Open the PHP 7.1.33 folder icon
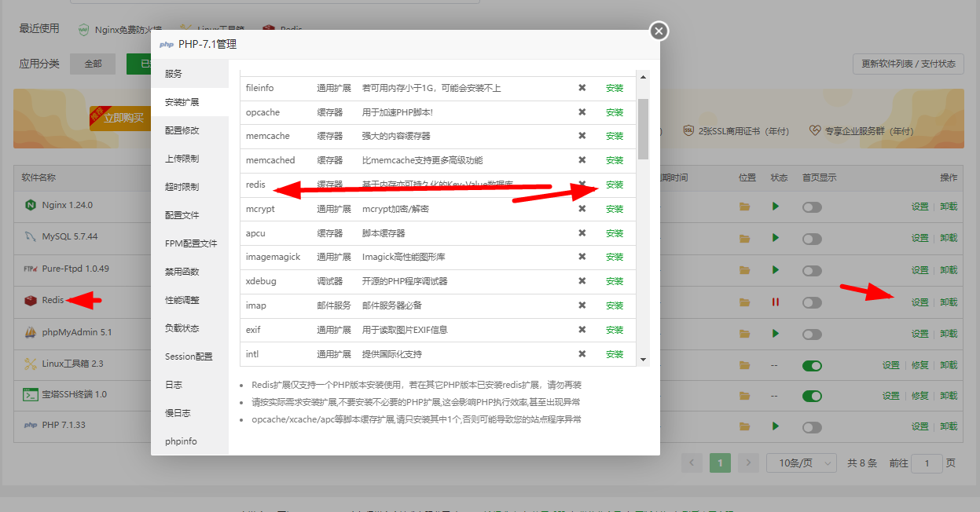The image size is (980, 512). click(744, 426)
